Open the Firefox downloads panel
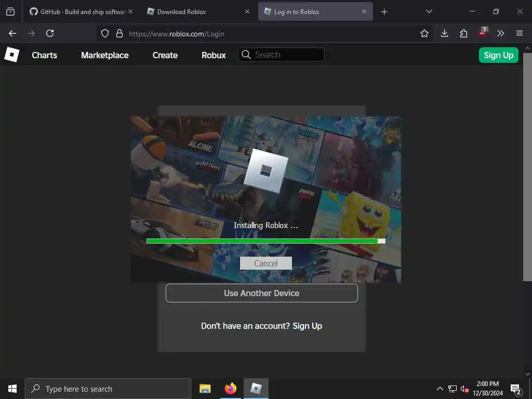The height and width of the screenshot is (399, 532). click(445, 33)
